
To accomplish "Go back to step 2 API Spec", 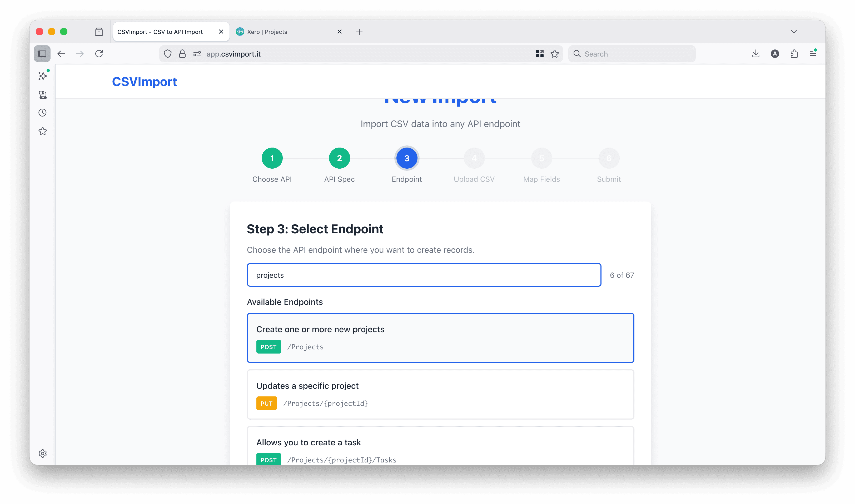I will (339, 158).
